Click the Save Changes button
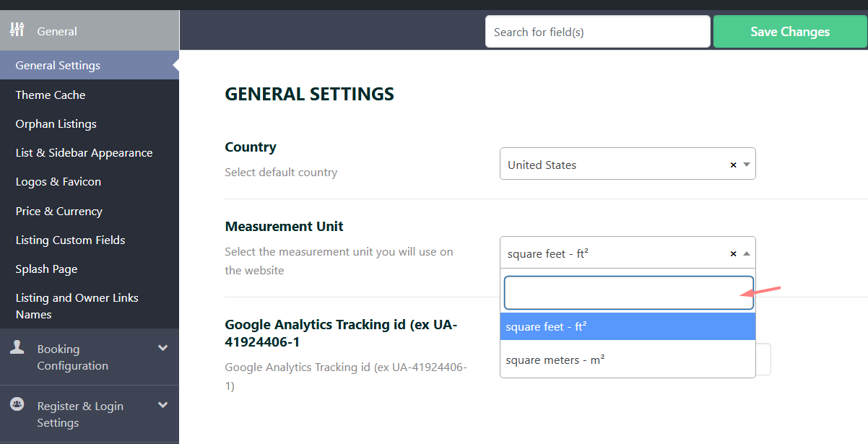868x444 pixels. tap(789, 32)
